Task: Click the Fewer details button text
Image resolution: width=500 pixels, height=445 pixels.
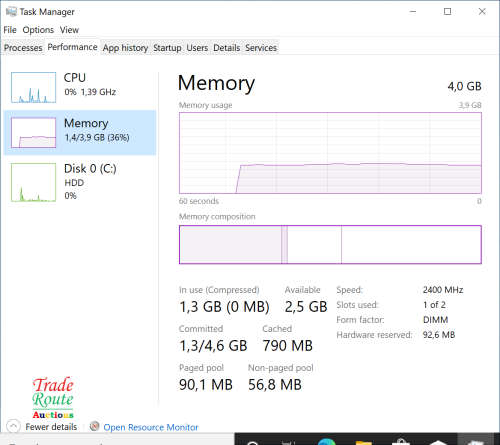Action: (51, 427)
